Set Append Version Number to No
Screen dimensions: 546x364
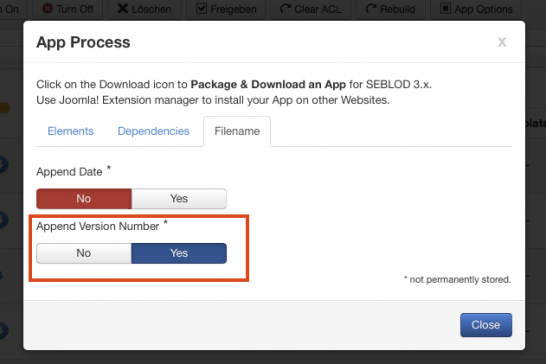(x=84, y=253)
